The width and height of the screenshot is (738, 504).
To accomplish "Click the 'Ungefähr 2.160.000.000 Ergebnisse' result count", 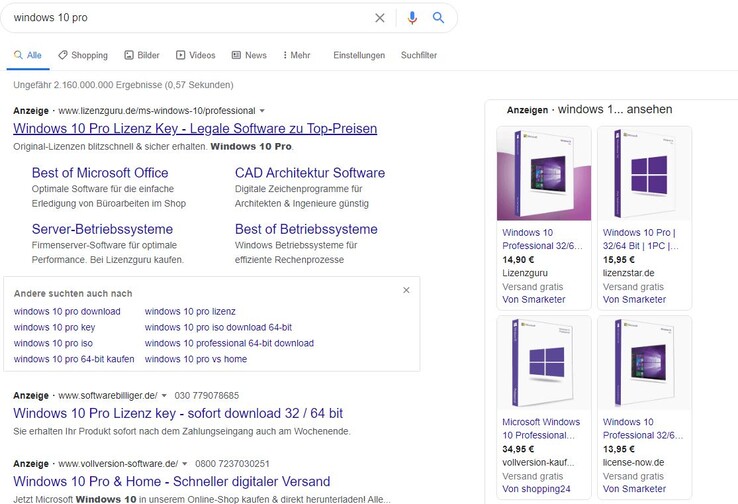I will (123, 85).
